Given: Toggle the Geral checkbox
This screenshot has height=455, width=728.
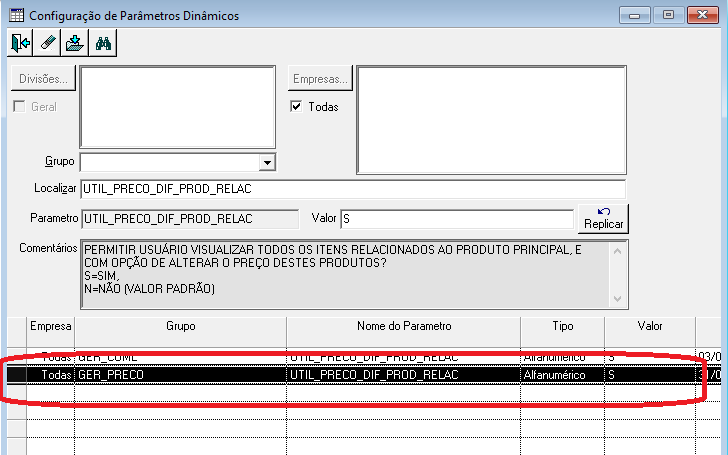Looking at the screenshot, I should click(20, 107).
